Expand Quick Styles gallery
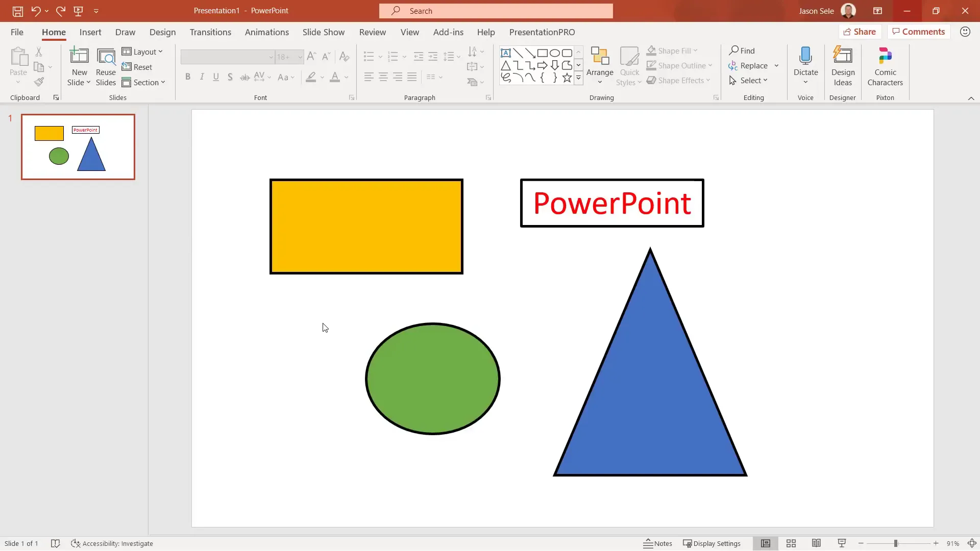Image resolution: width=980 pixels, height=551 pixels. [x=629, y=67]
